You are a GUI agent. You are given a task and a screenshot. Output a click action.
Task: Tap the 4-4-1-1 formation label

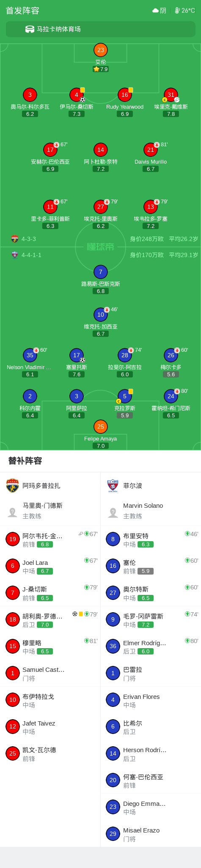(x=31, y=255)
